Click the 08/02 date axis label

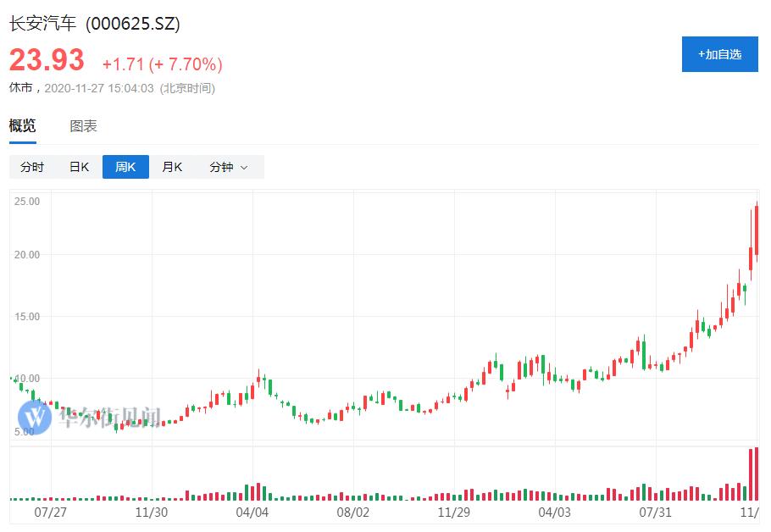[352, 513]
